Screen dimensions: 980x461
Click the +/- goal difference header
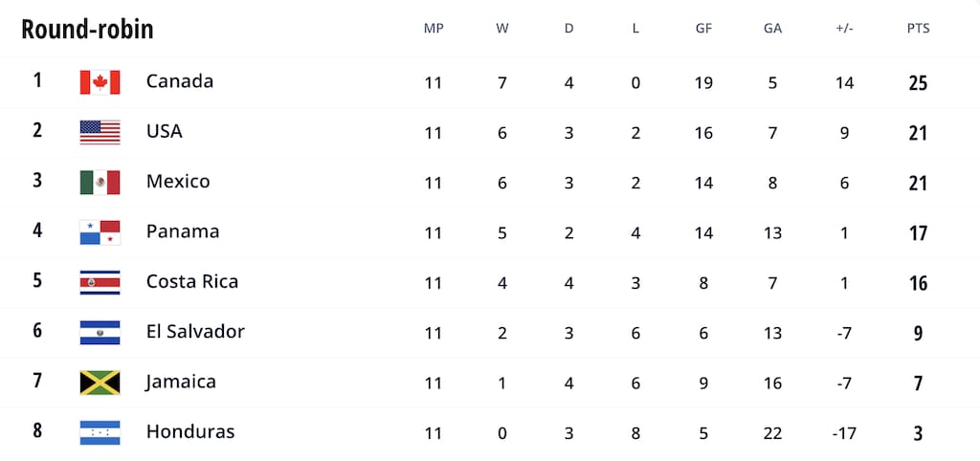[x=844, y=29]
